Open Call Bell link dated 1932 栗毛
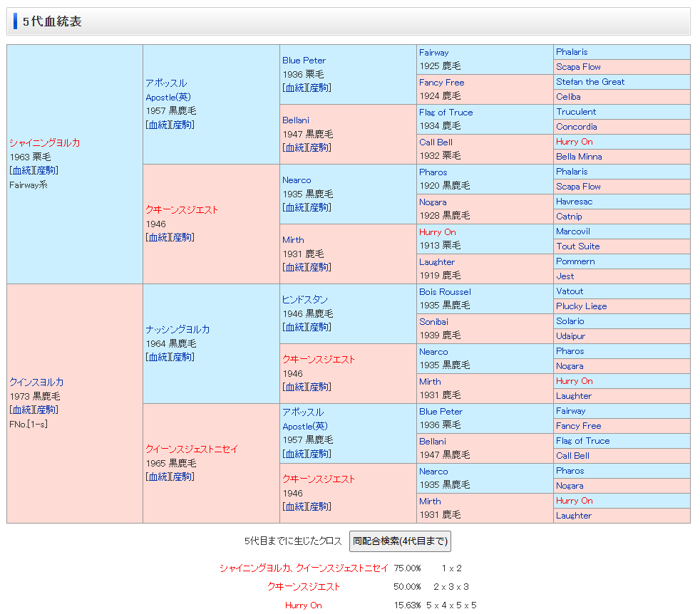The width and height of the screenshot is (700, 614). [x=436, y=142]
